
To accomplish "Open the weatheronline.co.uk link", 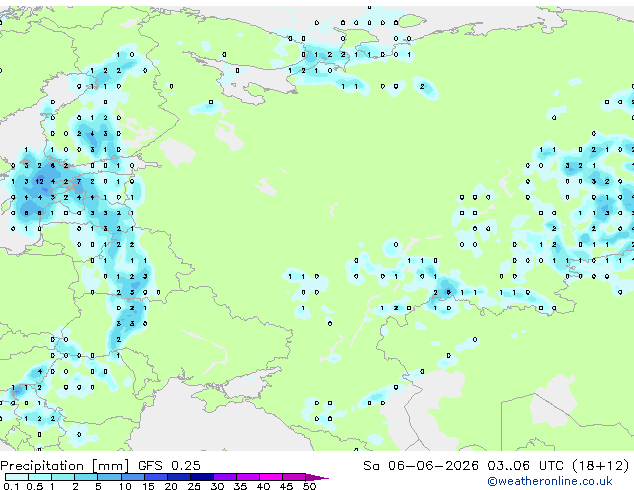I will click(x=550, y=481).
